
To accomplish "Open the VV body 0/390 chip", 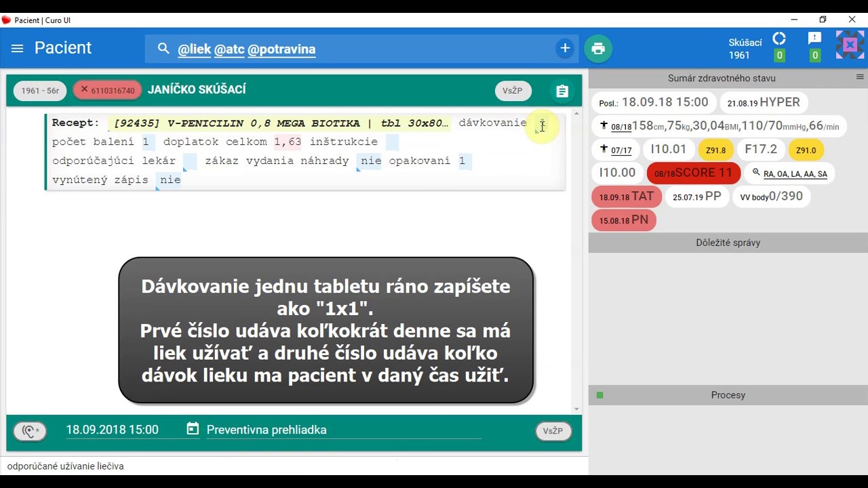I will (771, 197).
